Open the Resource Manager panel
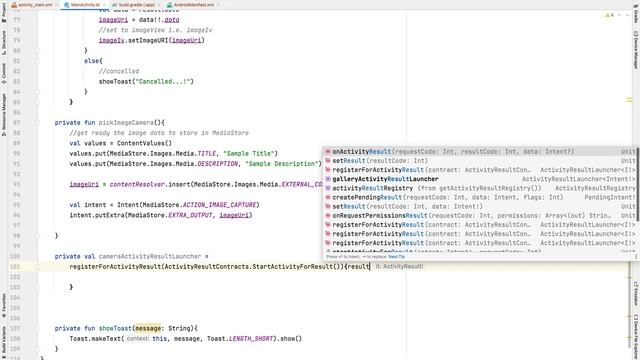640x360 pixels. 4,115
